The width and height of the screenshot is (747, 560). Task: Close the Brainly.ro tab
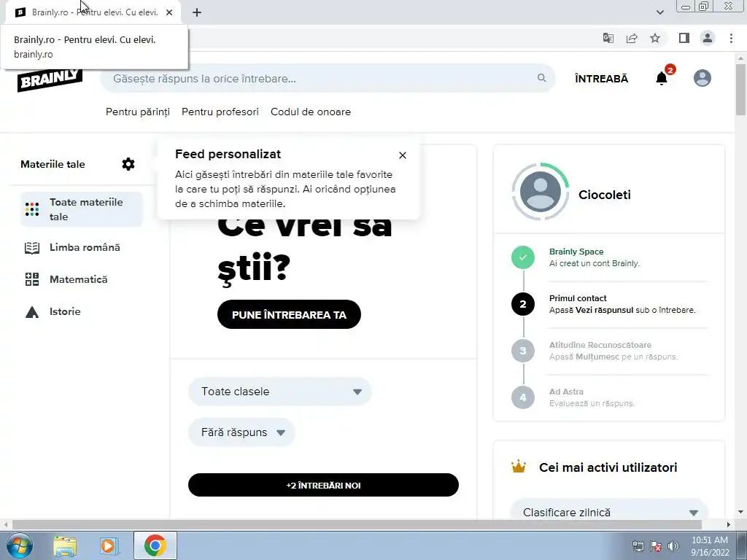click(169, 12)
